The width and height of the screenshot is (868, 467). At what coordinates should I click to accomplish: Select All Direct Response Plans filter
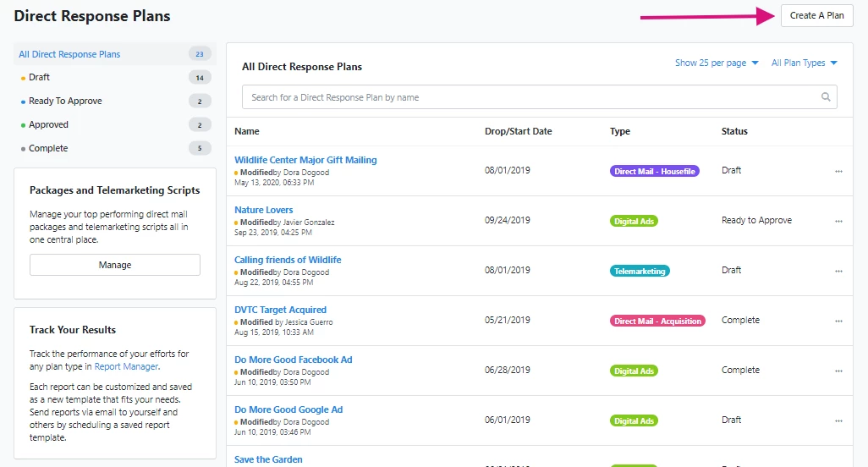(114, 54)
